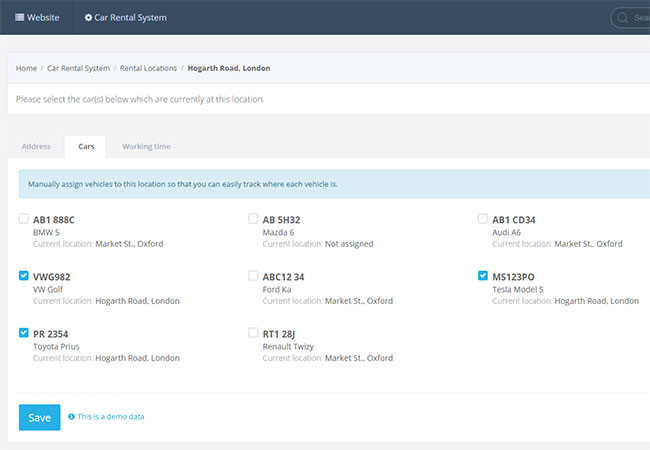
Task: Check the ABC12 34 Ford Ka checkbox
Action: pos(253,276)
